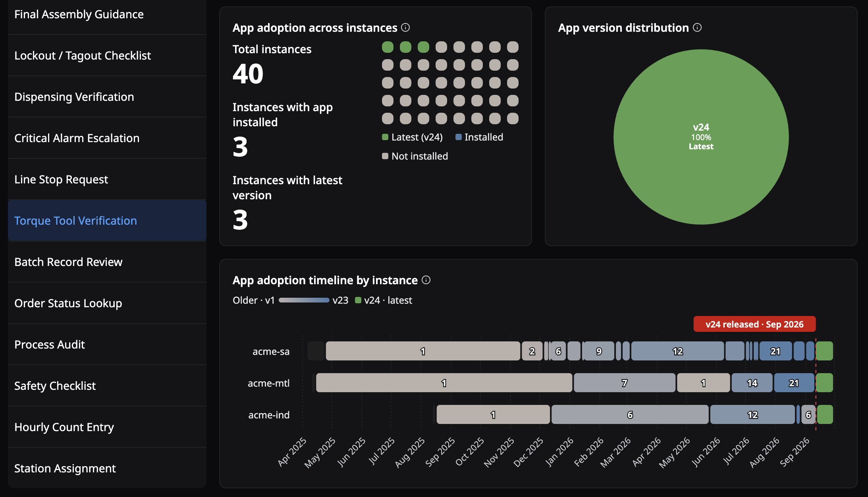The height and width of the screenshot is (497, 868).
Task: Open Line Stop Request app
Action: 107,179
